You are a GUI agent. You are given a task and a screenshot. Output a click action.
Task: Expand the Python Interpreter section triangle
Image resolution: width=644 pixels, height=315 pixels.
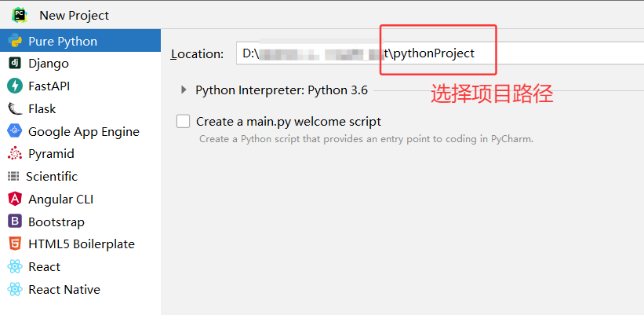click(184, 90)
